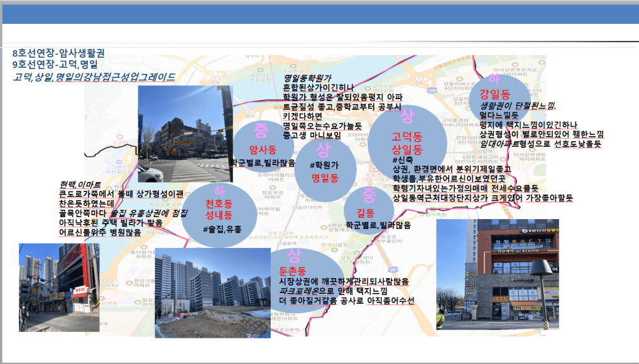Select the hashtag '#학원가'
This screenshot has height=364, width=639.
pyautogui.click(x=324, y=165)
